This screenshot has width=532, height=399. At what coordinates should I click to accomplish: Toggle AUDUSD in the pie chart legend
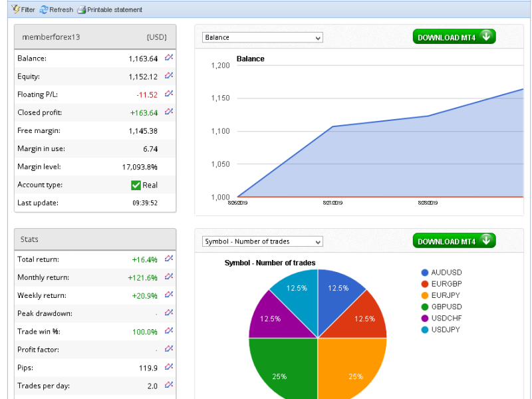[x=446, y=273]
